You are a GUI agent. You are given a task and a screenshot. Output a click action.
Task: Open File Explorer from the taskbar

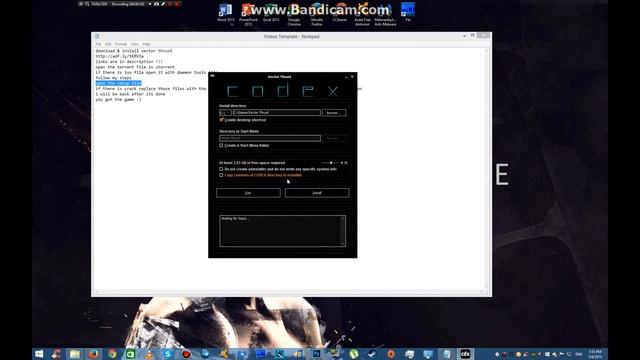[x=75, y=354]
